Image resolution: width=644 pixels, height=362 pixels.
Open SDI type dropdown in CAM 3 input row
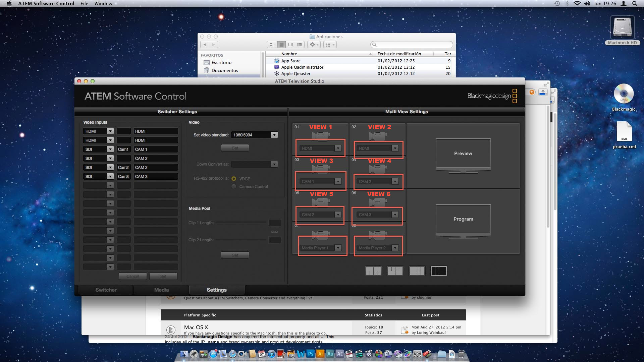pos(98,176)
